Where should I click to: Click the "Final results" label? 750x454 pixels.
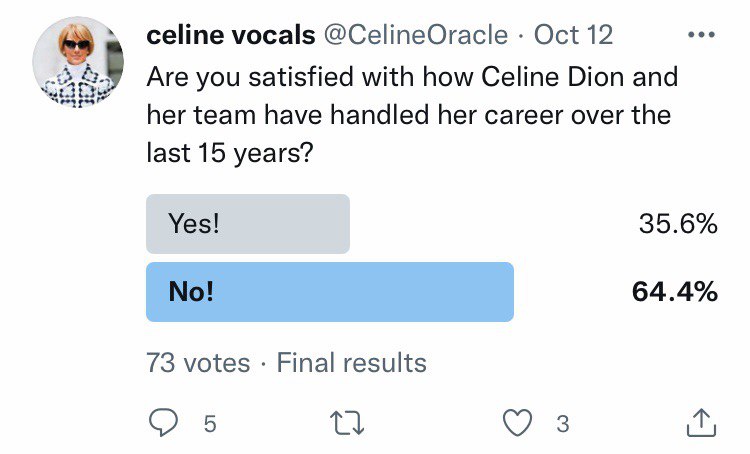pyautogui.click(x=351, y=362)
